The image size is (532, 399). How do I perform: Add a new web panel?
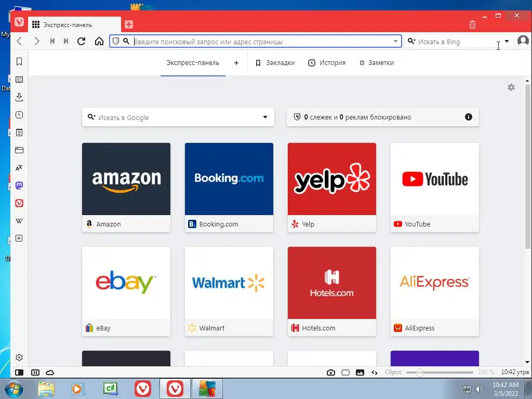[x=19, y=238]
